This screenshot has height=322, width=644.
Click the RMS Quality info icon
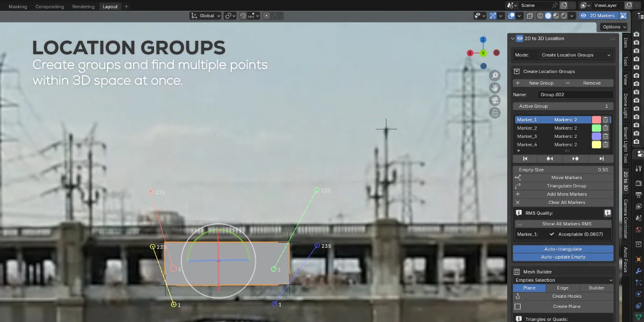click(x=608, y=213)
